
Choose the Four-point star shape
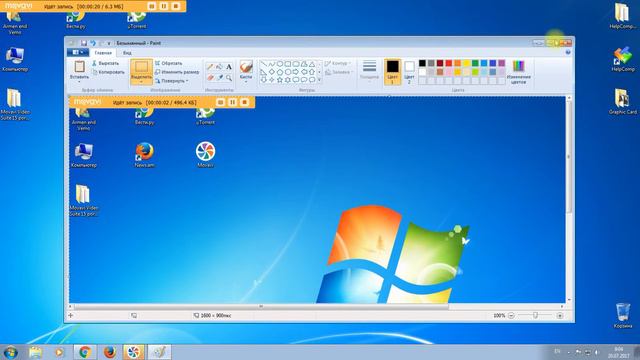click(272, 80)
